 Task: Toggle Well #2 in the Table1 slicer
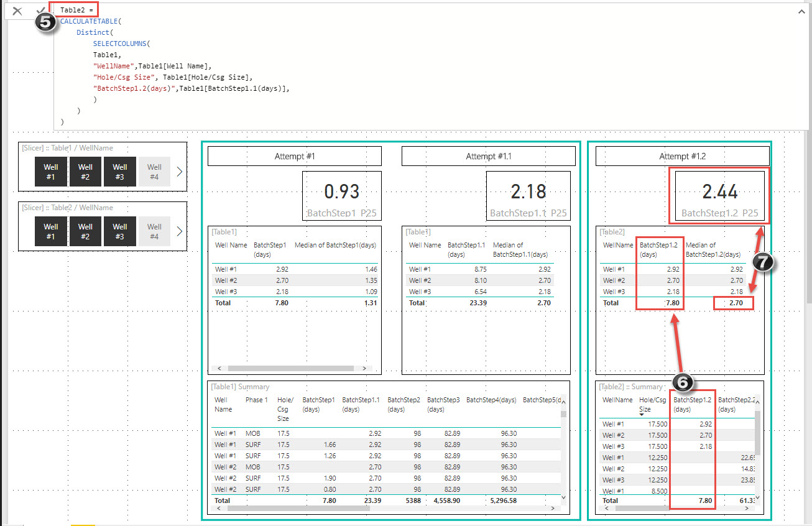86,172
